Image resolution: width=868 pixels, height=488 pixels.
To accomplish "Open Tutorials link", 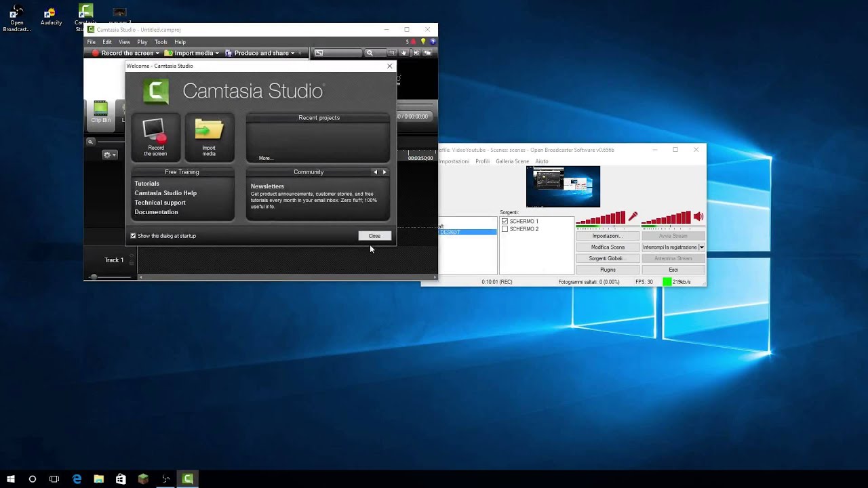I will tap(146, 184).
